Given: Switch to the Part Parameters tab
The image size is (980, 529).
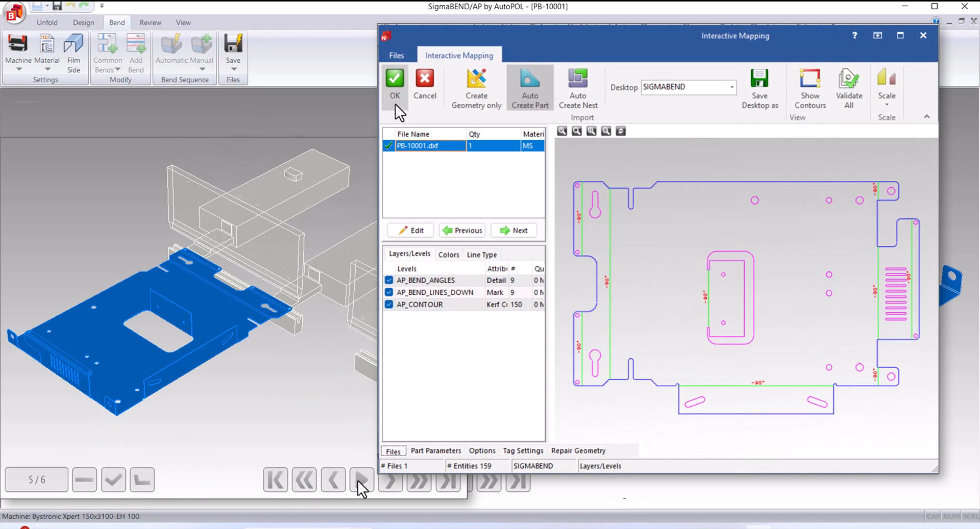Looking at the screenshot, I should pos(435,451).
